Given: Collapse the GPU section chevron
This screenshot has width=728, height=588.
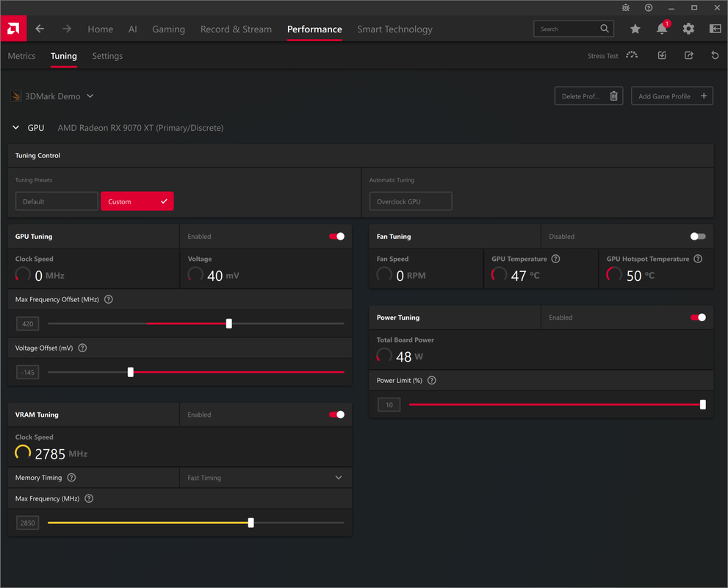Looking at the screenshot, I should (15, 127).
